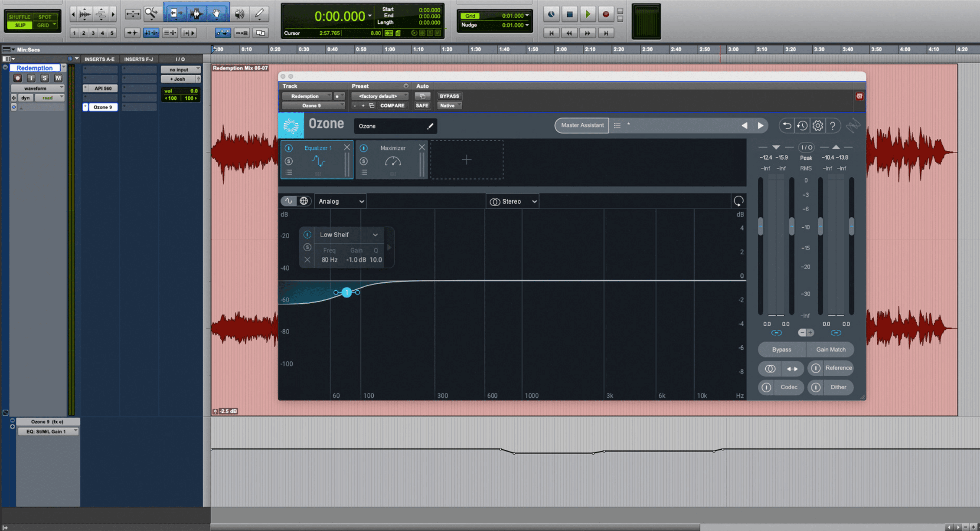Open the 'no input' path selector
Viewport: 980px width, 531px height.
[x=180, y=69]
